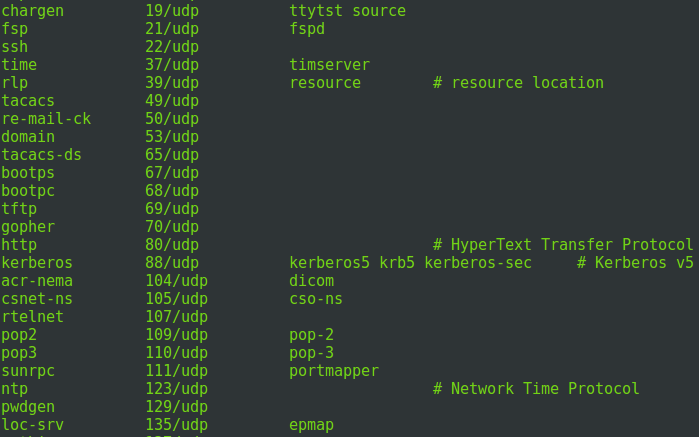Click the 'pwdgen' service name

[x=28, y=407]
